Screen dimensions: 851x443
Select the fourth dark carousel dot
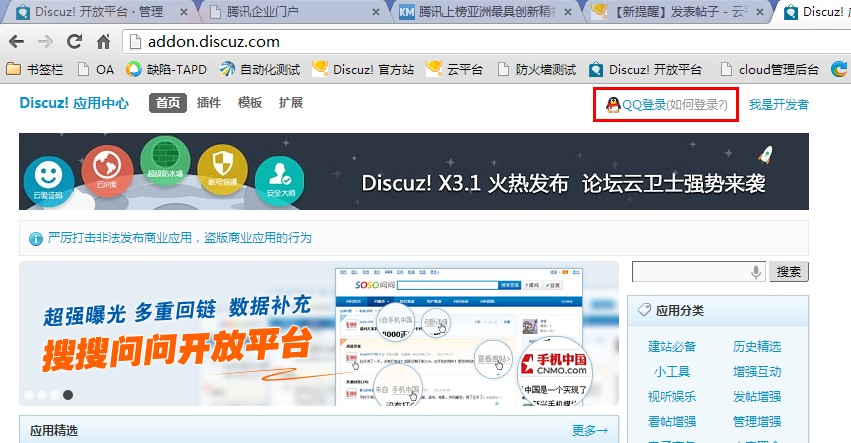click(x=68, y=395)
